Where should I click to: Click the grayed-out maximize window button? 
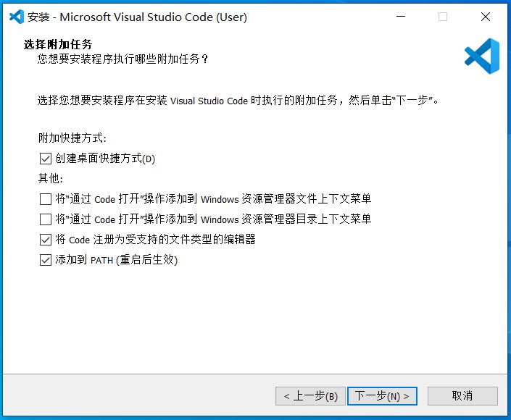[443, 17]
